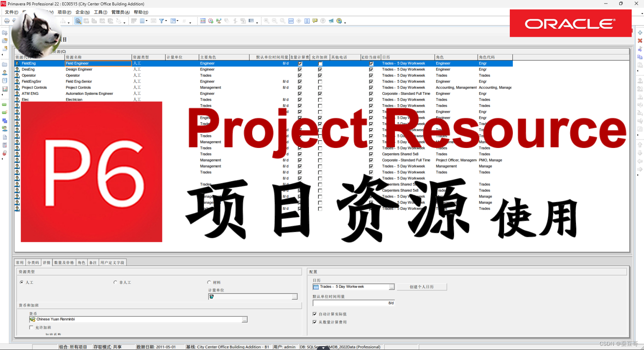Click the Bars icon in the toolbar
The image size is (644, 350).
coord(134,21)
